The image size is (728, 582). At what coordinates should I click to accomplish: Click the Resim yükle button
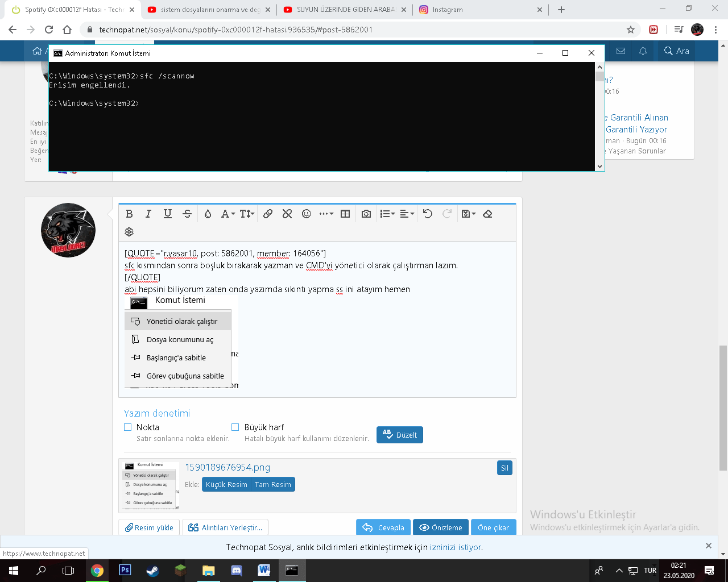pyautogui.click(x=149, y=527)
